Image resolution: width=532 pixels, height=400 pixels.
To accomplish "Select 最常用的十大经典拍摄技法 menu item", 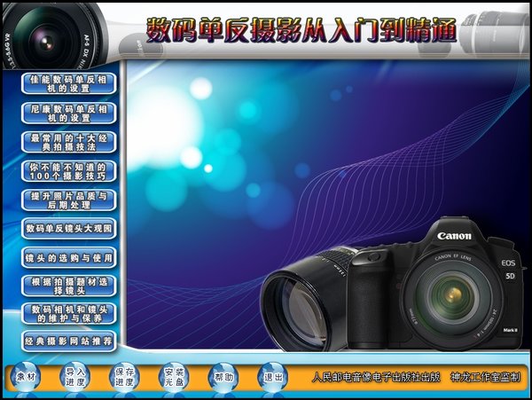I will (x=69, y=143).
